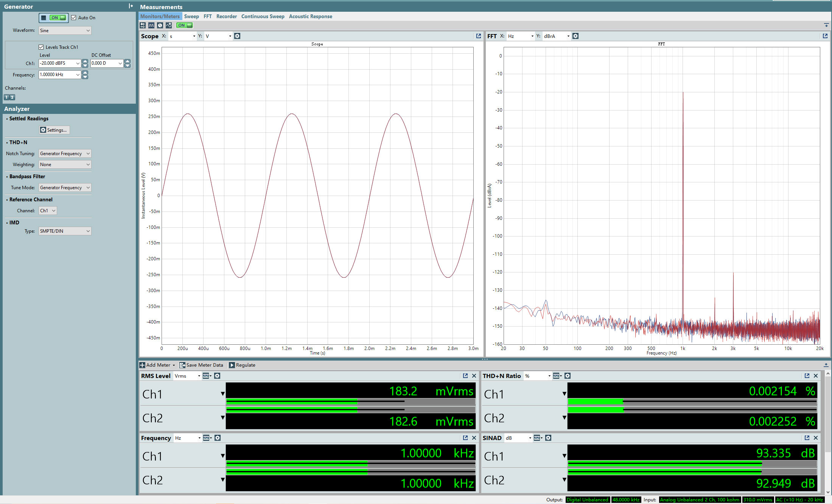
Task: Close the THD+N Ratio meter
Action: point(816,376)
